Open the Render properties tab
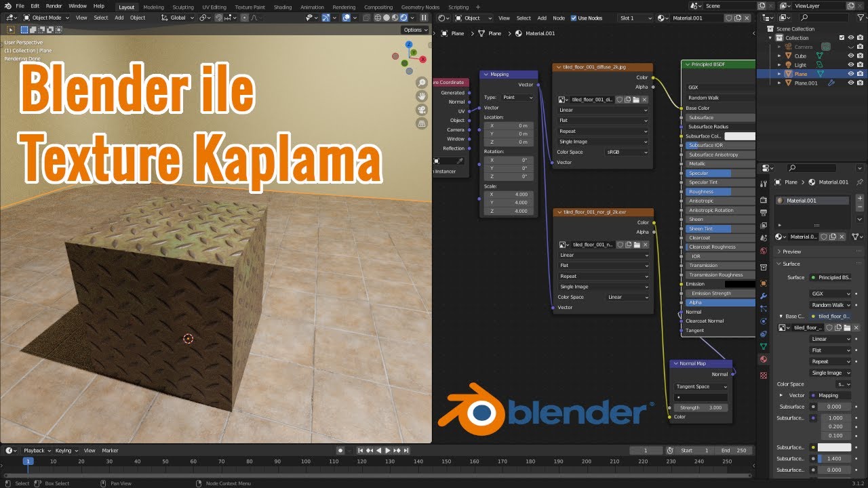 pos(764,201)
